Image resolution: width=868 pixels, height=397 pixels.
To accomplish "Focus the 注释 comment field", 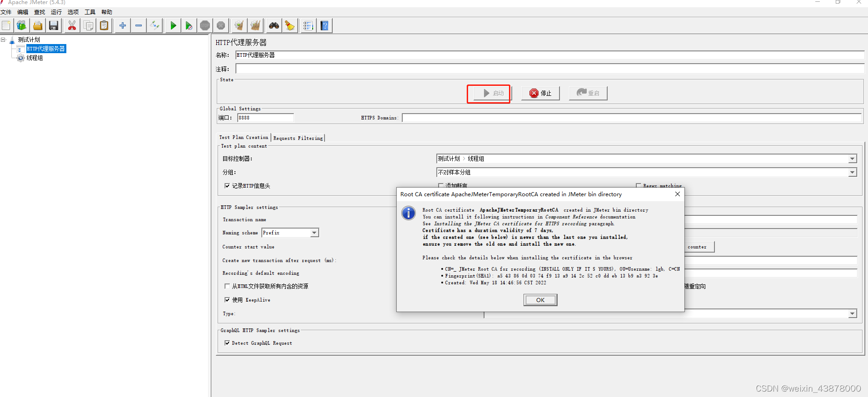I will click(x=549, y=69).
